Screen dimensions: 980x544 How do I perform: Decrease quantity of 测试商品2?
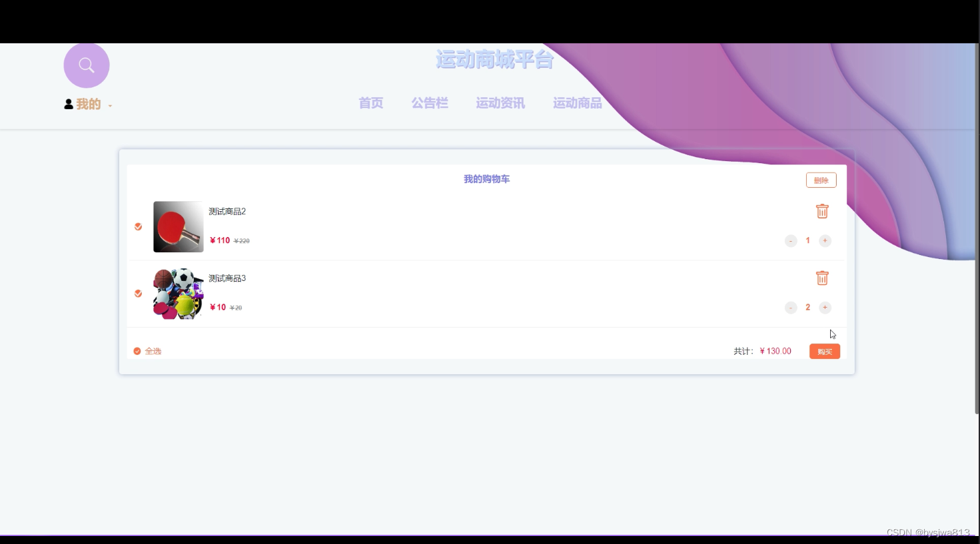791,240
